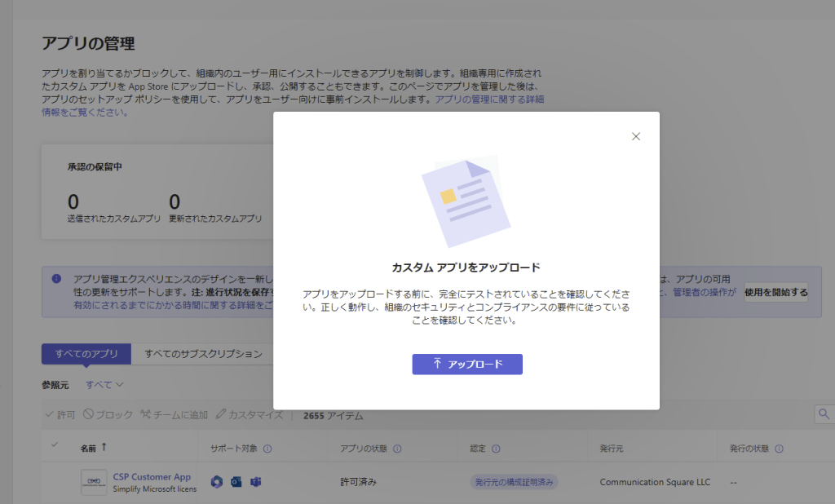The width and height of the screenshot is (835, 504).
Task: Expand the 参照元 すべて dropdown filter
Action: (104, 384)
